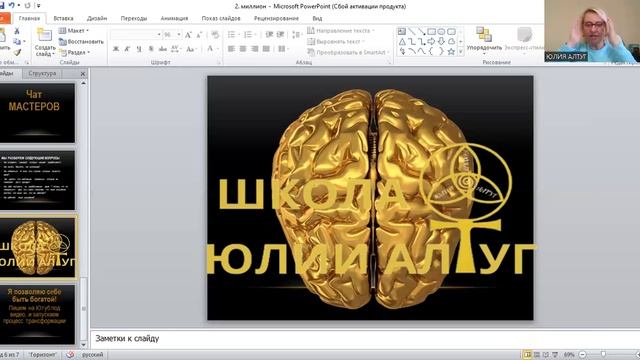Select the five-point star shape
The image size is (640, 360).
(451, 51)
